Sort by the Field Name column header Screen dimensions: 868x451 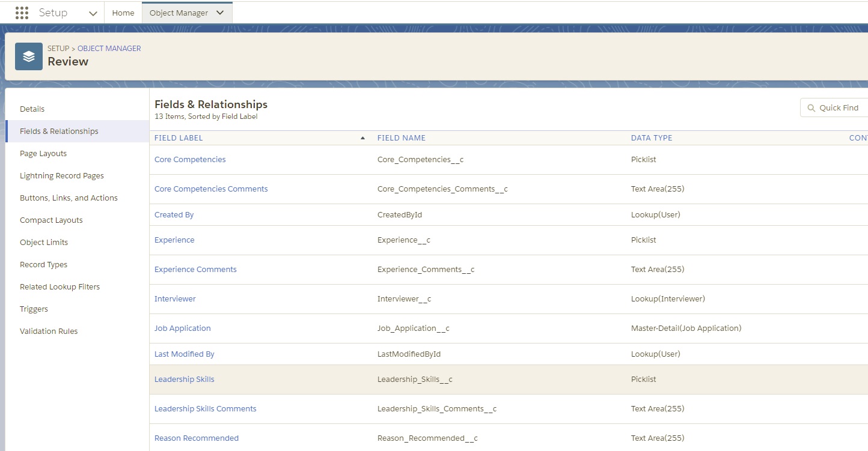(401, 138)
